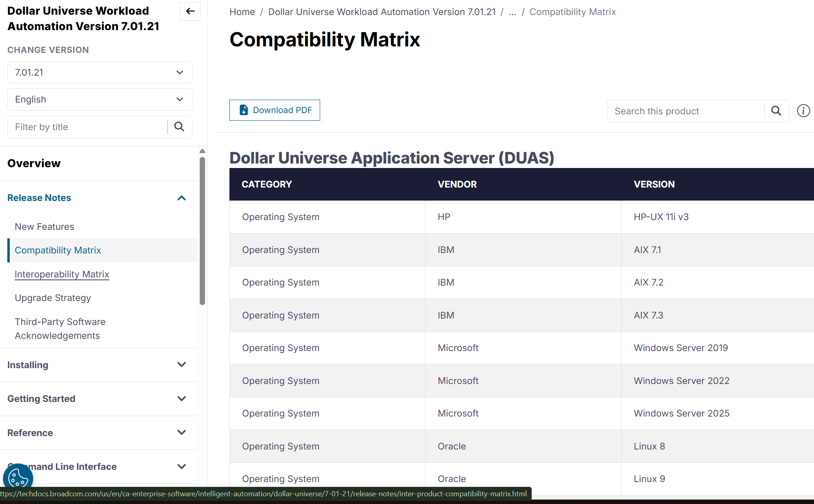This screenshot has width=814, height=504.
Task: Select the AIX 7.2 cell
Action: [718, 282]
